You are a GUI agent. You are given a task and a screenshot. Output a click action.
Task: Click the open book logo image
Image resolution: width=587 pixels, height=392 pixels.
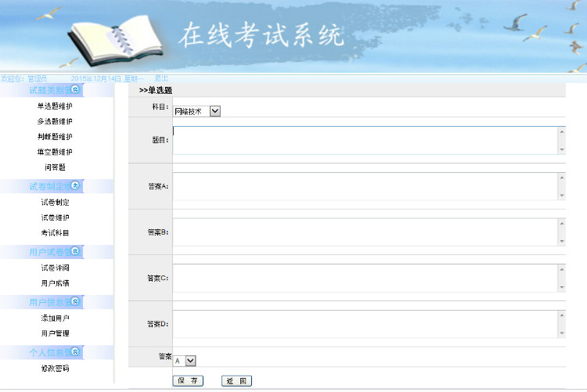[116, 41]
